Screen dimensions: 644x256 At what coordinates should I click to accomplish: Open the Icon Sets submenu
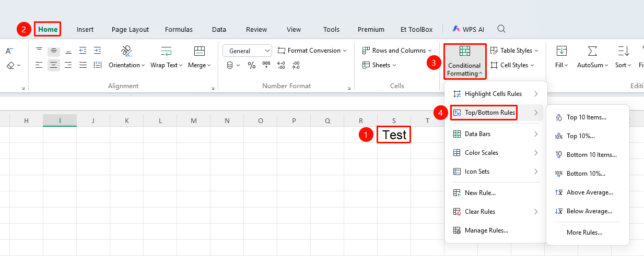(x=494, y=172)
